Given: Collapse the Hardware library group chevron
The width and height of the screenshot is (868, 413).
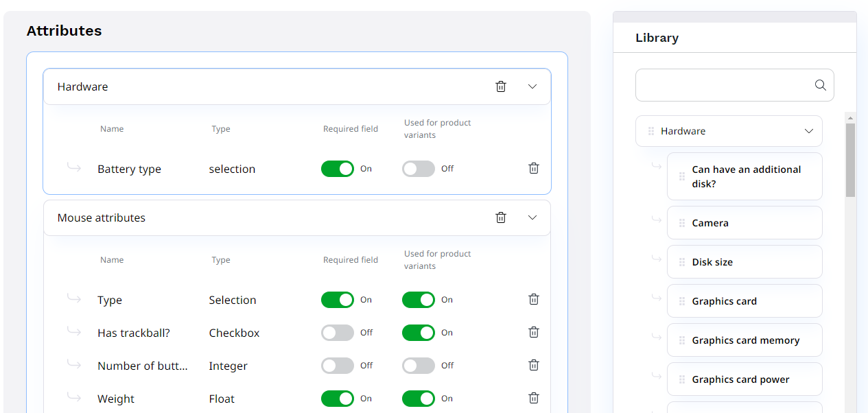Looking at the screenshot, I should [x=809, y=131].
